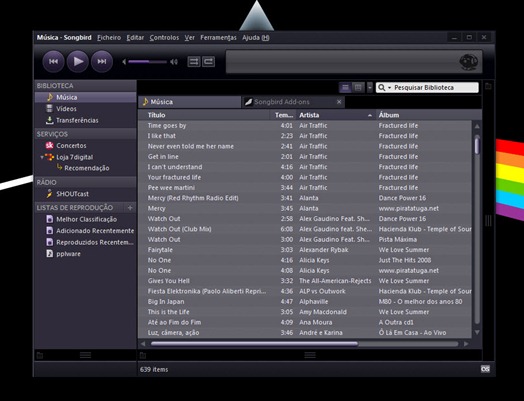Sort by the Tem... duration column

click(x=283, y=115)
